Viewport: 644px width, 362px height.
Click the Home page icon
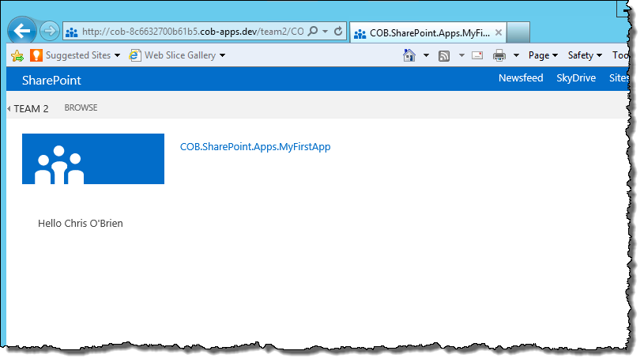coord(409,55)
